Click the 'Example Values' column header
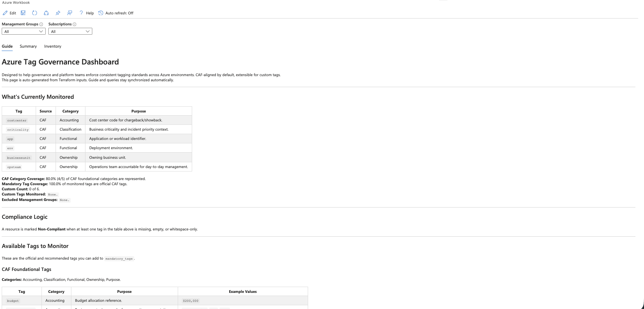Image resolution: width=644 pixels, height=309 pixels. (243, 292)
